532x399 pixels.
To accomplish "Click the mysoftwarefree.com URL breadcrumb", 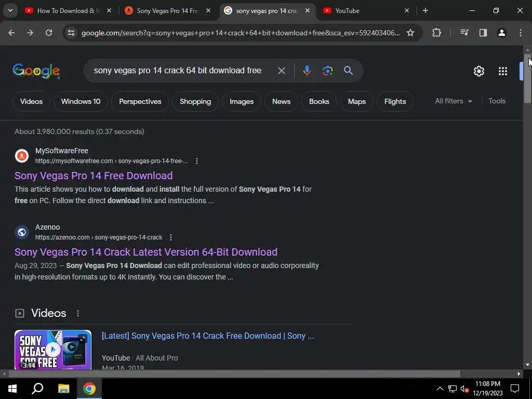I will (x=112, y=161).
